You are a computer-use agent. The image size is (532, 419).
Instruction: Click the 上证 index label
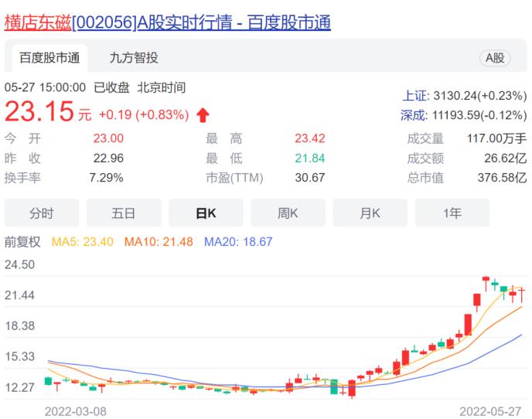pyautogui.click(x=416, y=96)
